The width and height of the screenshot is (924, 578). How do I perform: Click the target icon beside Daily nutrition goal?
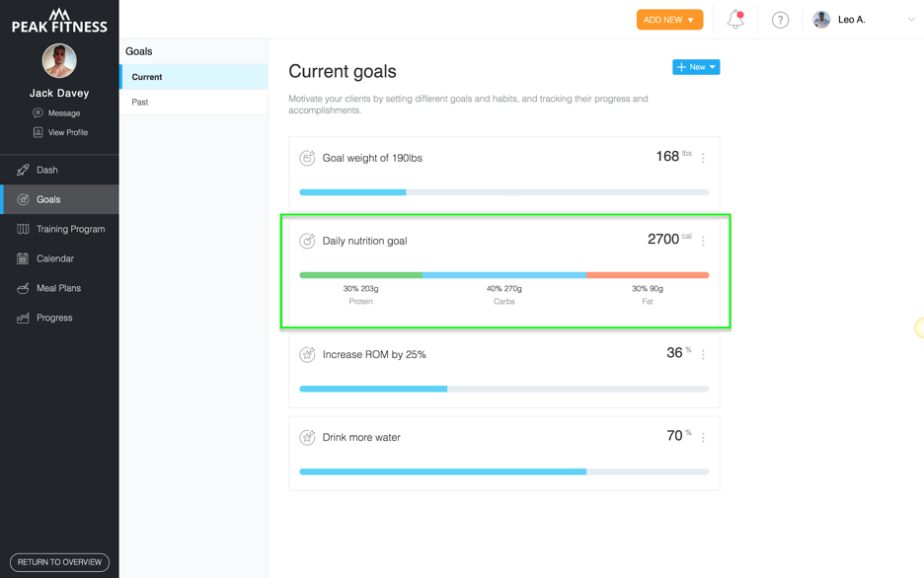pyautogui.click(x=307, y=241)
